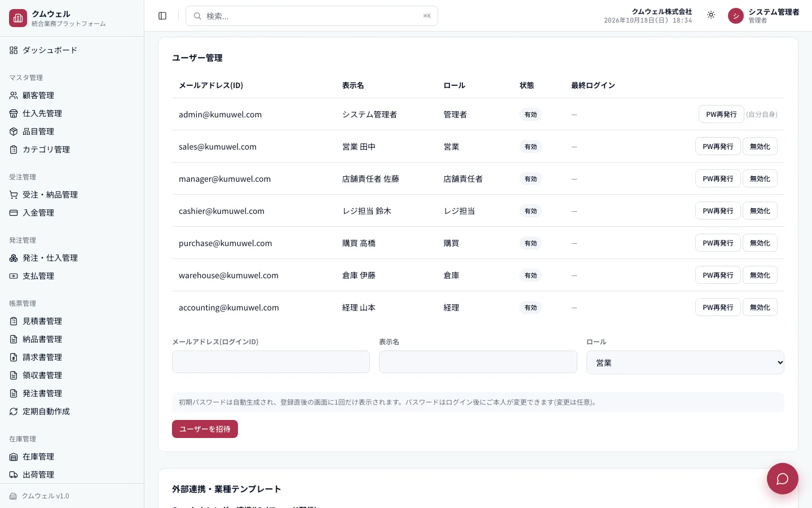Click the レジ担当 鈴木 display name

click(x=367, y=211)
